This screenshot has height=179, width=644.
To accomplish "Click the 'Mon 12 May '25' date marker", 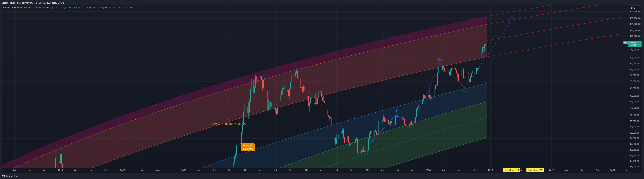I will click(x=511, y=170).
